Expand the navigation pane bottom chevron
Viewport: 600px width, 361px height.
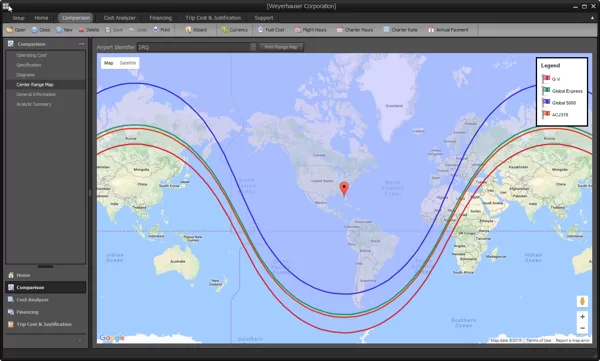click(80, 340)
